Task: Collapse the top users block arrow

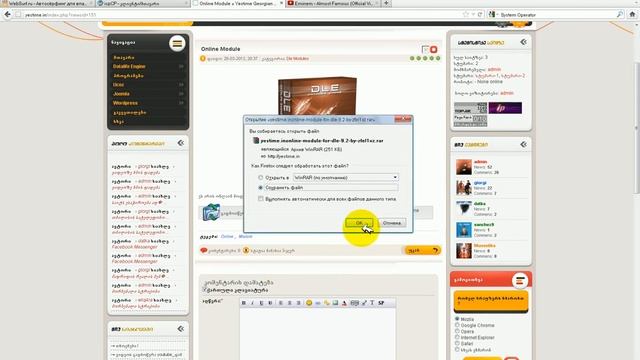Action: (x=523, y=144)
